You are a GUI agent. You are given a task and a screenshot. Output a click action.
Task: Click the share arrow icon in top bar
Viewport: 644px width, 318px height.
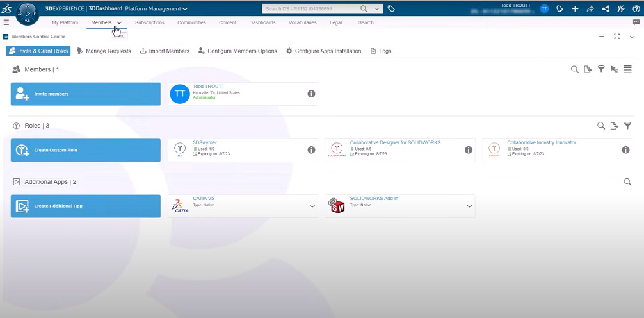(x=590, y=8)
